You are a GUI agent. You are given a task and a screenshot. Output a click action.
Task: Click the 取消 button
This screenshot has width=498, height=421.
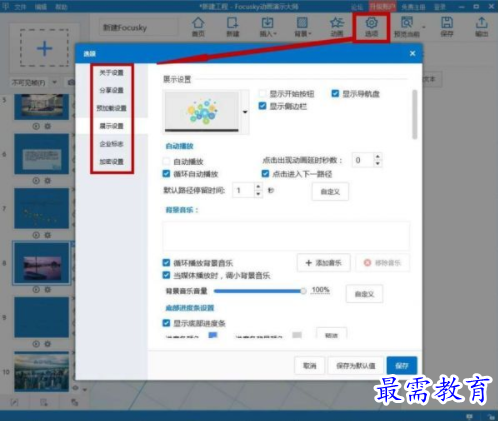(309, 366)
